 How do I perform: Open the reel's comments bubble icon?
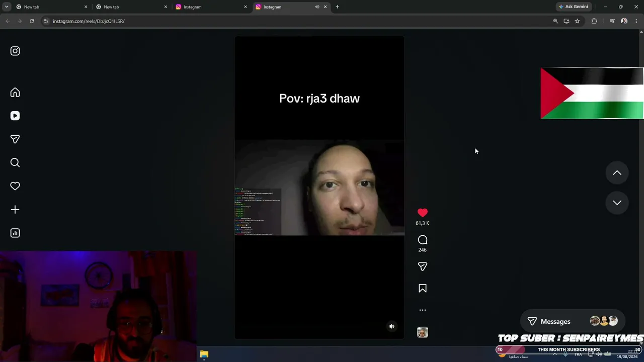tap(423, 240)
